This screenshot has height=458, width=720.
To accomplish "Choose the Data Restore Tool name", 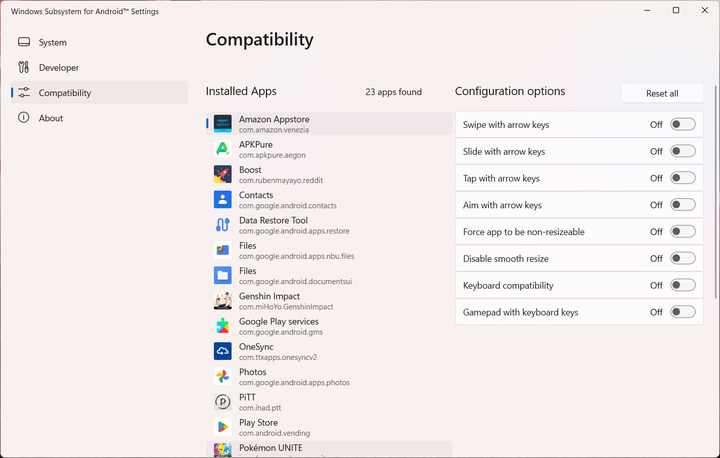I will [273, 221].
